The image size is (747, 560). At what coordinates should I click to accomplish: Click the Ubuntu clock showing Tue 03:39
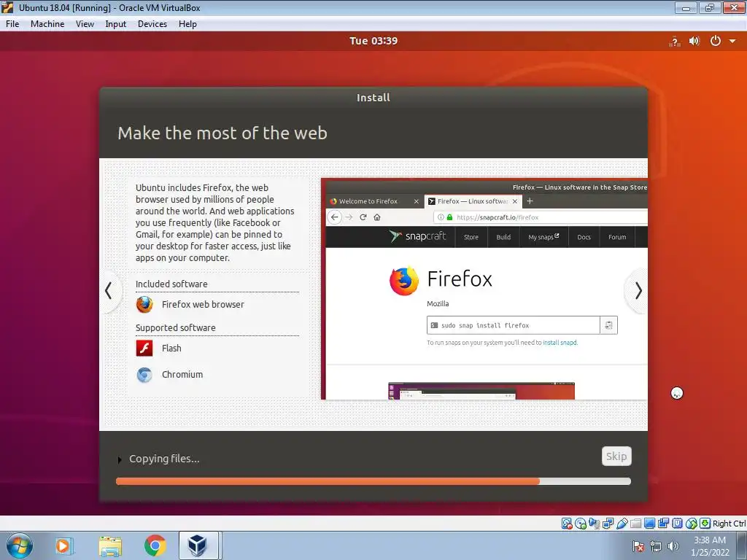[x=373, y=41]
